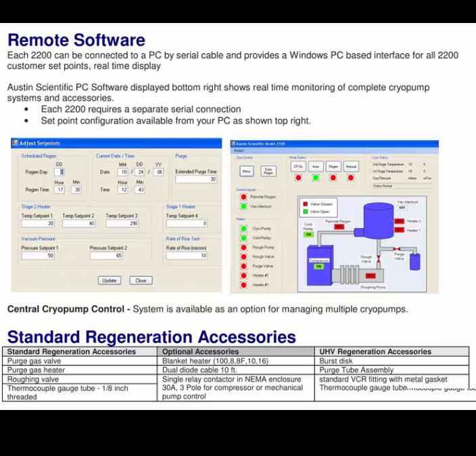Select CP On mode button
Screen dimensions: 476x456
[298, 166]
